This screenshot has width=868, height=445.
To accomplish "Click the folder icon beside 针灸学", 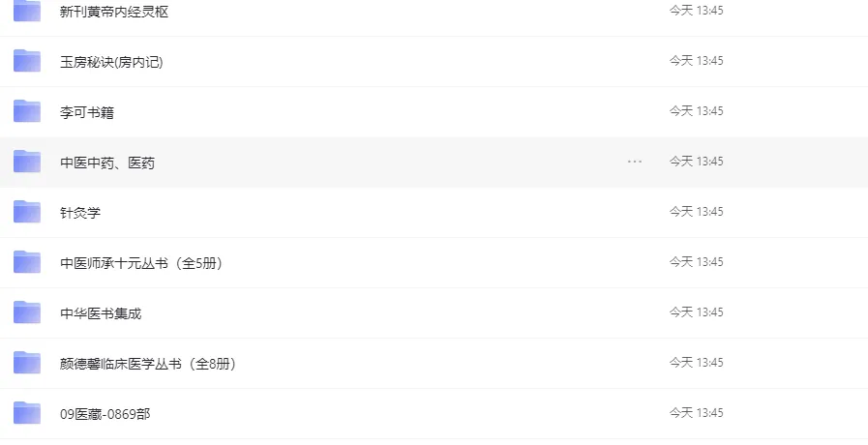I will 27,212.
